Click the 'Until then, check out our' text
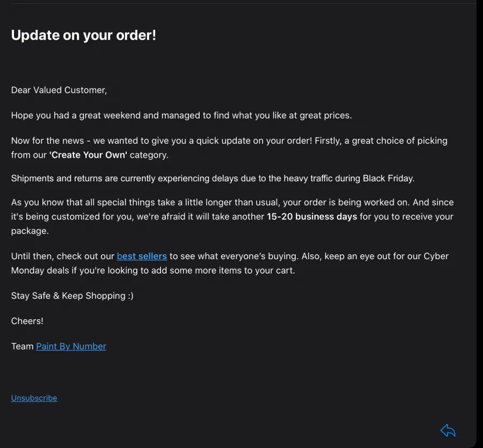This screenshot has height=448, width=483. 63,256
